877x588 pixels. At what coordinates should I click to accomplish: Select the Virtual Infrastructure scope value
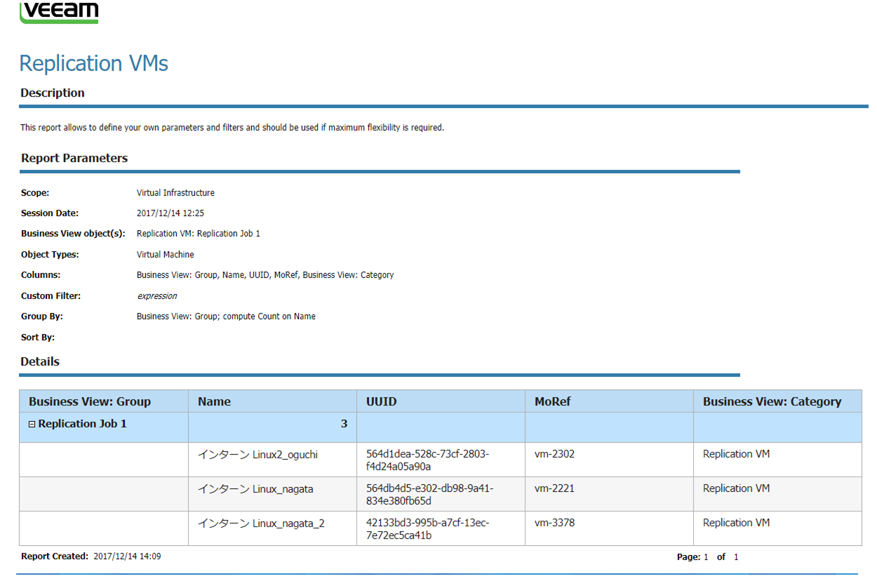click(x=175, y=193)
